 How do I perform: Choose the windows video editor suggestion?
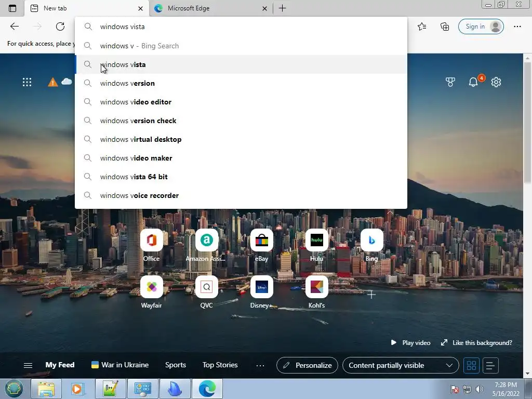(x=241, y=102)
